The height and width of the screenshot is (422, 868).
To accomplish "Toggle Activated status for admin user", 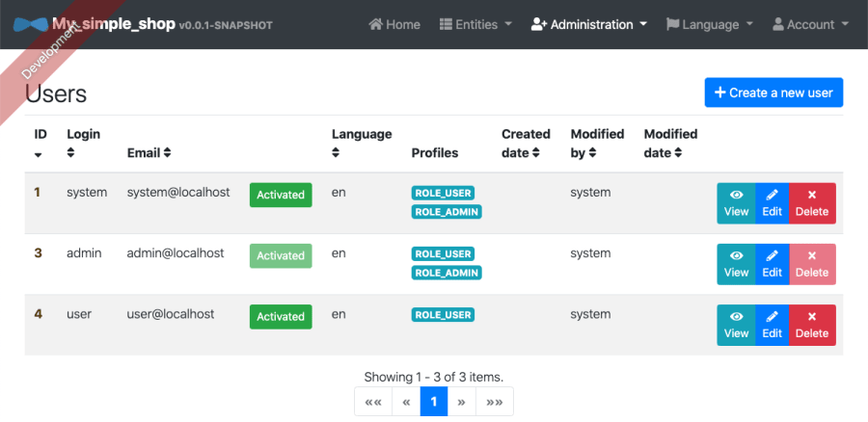I will [x=281, y=255].
